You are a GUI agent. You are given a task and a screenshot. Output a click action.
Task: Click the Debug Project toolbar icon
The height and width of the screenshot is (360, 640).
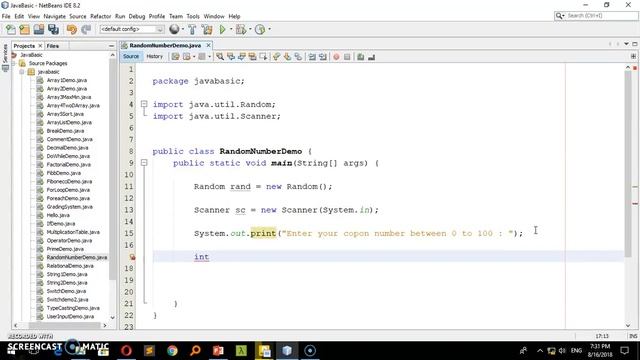pos(241,29)
